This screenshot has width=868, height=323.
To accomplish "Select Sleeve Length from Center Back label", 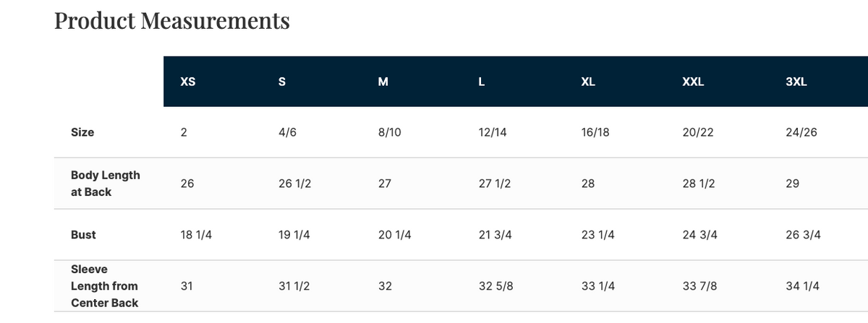I will point(104,286).
